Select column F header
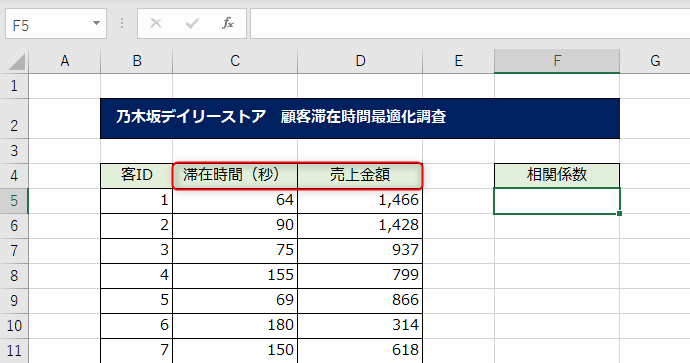Image resolution: width=690 pixels, height=363 pixels. coord(557,61)
